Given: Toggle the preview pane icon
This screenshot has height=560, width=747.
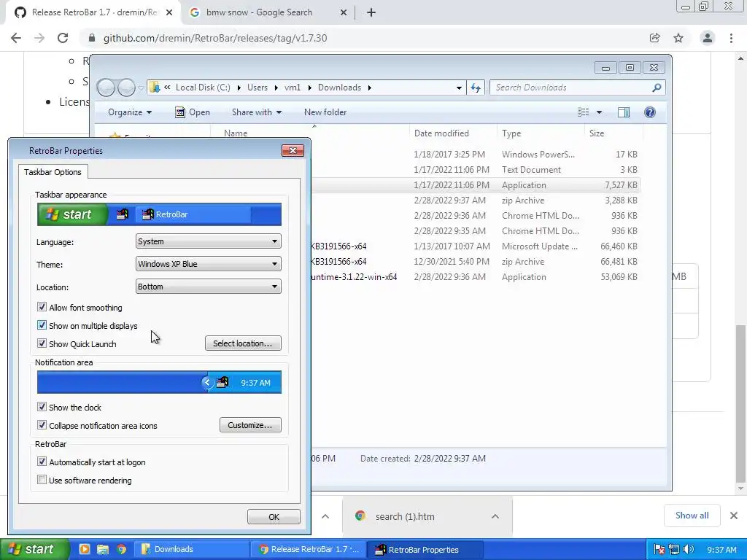Looking at the screenshot, I should pyautogui.click(x=624, y=112).
